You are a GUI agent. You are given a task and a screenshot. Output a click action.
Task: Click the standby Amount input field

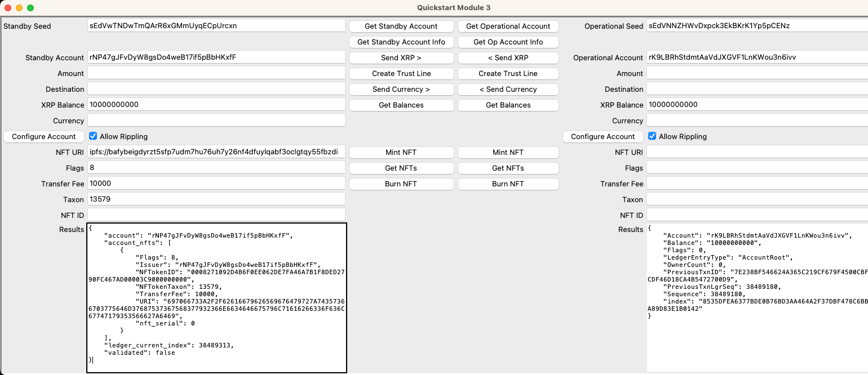[216, 73]
